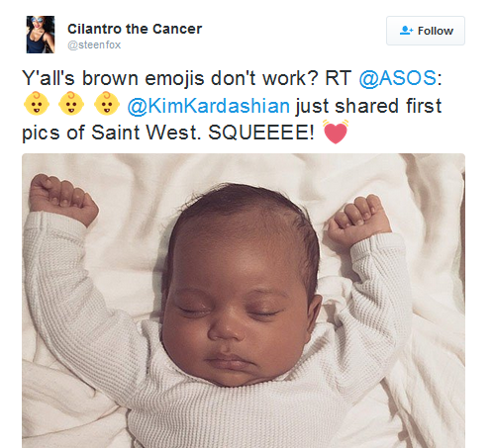Viewport: 493px width, 448px height.
Task: Click the phrase "pics of Saint West."
Action: pyautogui.click(x=112, y=134)
